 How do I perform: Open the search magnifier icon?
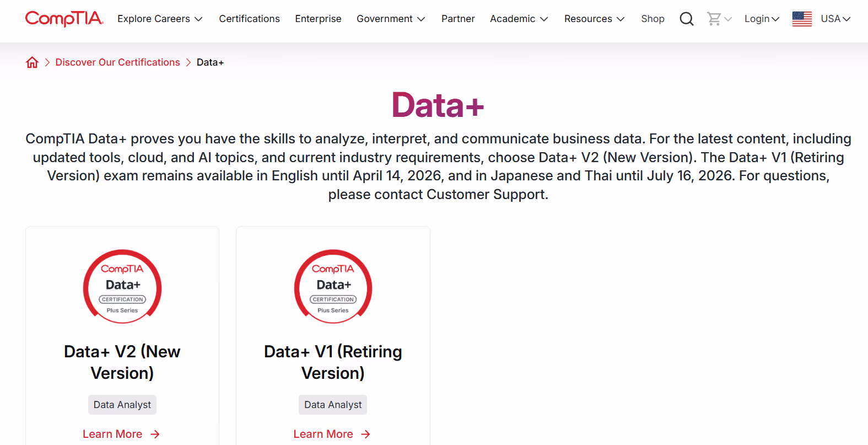point(686,19)
